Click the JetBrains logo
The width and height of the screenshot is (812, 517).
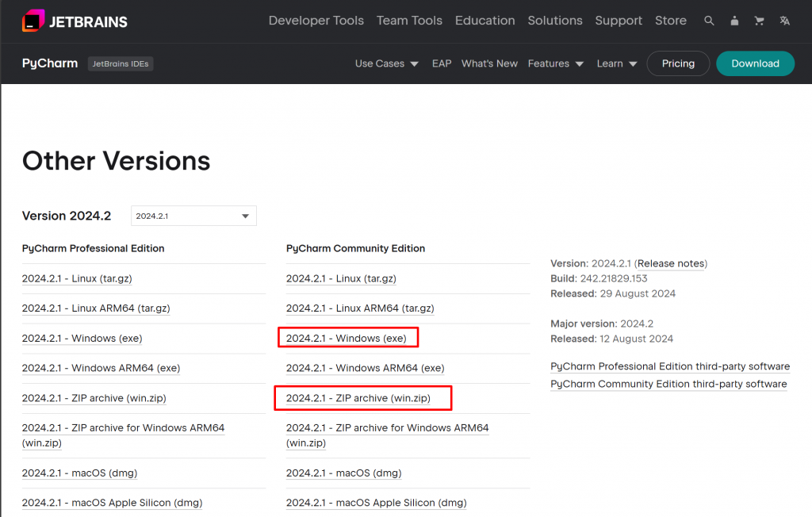[75, 21]
